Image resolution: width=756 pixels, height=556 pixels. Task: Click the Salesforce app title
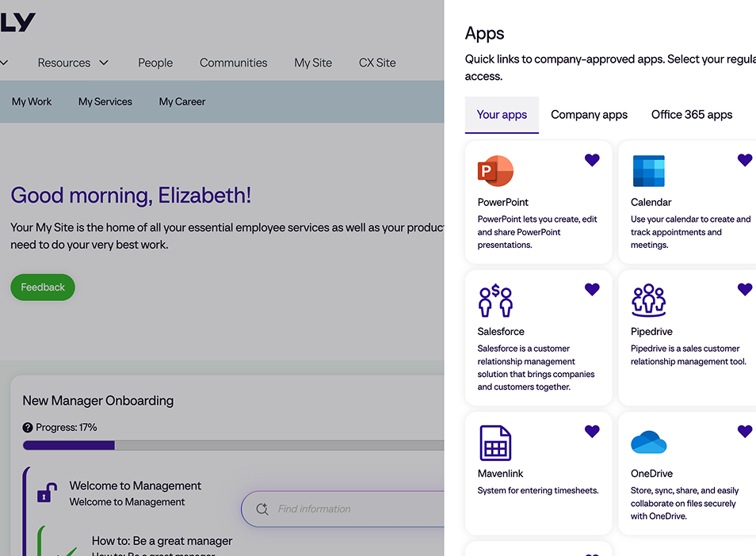tap(501, 332)
